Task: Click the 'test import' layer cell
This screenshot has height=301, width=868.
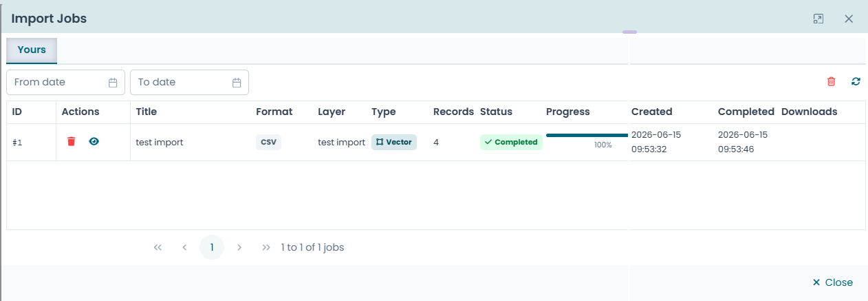Action: click(x=341, y=143)
